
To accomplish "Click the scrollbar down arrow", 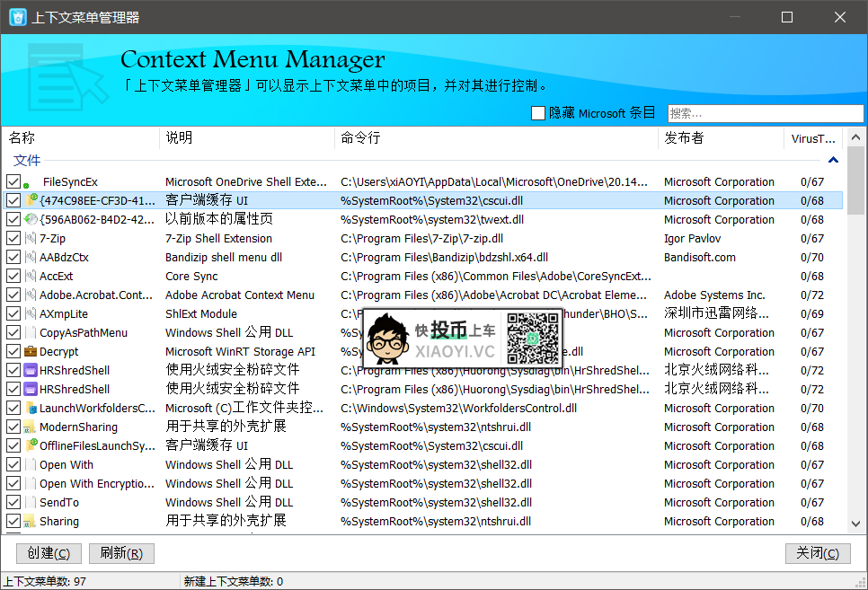I will point(856,523).
